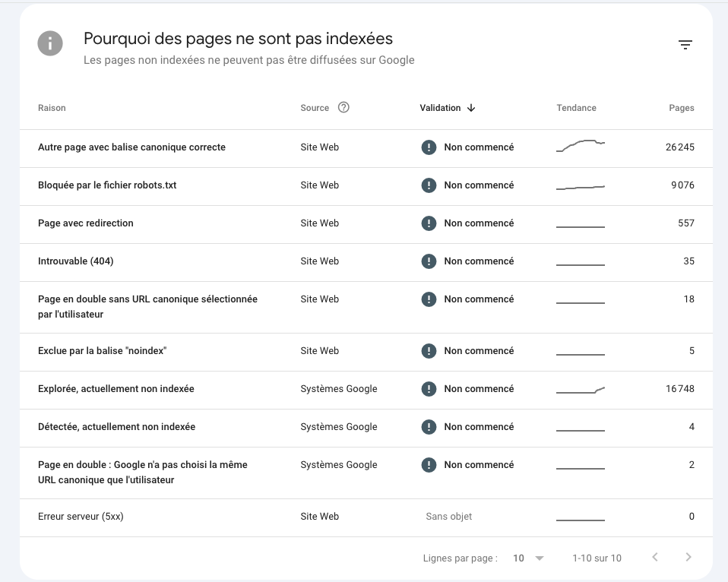Click trend sparkline for Explorée row
Image resolution: width=728 pixels, height=582 pixels.
coord(581,391)
